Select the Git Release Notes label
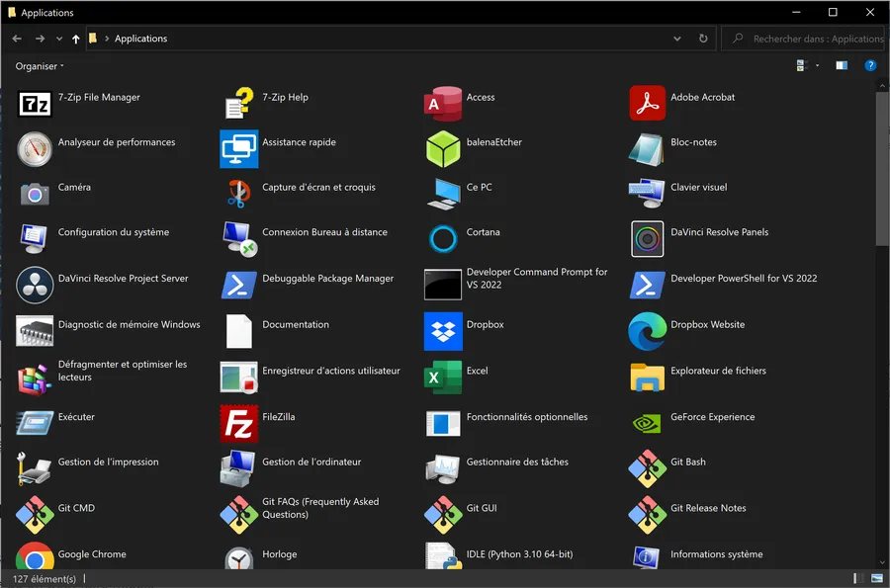Screen dimensions: 890x588 [708, 508]
